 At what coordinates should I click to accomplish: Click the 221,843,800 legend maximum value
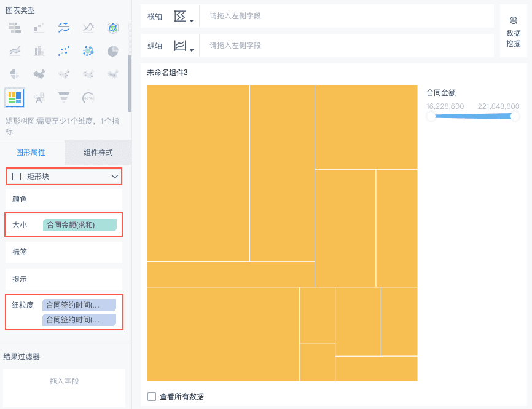[x=498, y=106]
